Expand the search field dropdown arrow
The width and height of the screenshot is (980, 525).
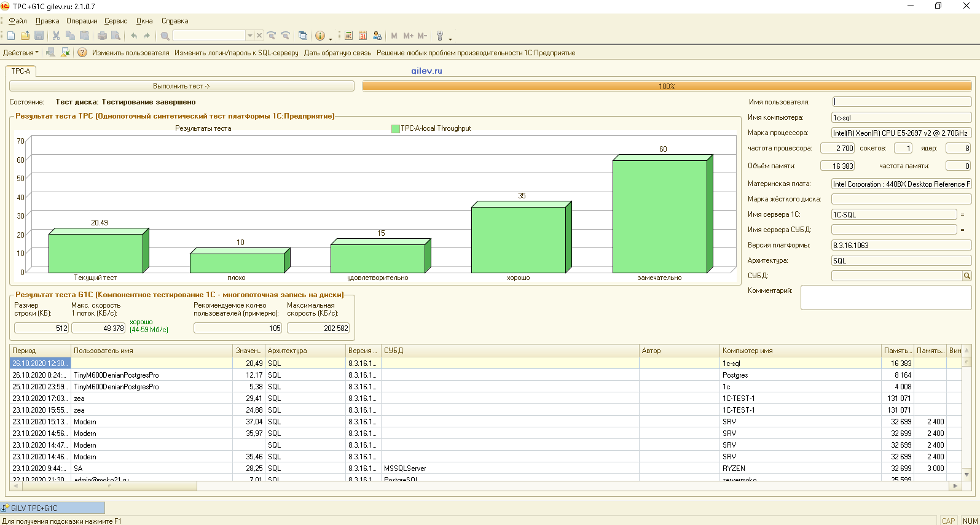pos(250,36)
